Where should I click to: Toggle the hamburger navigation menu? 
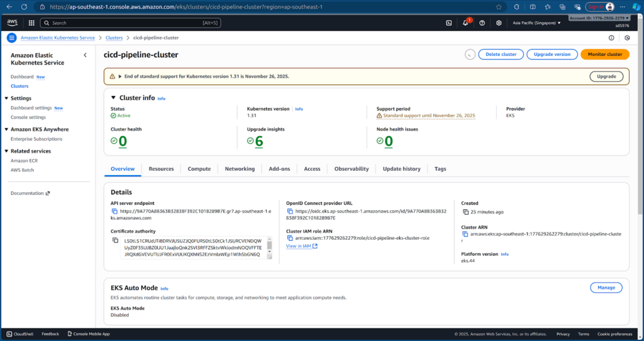click(x=11, y=38)
